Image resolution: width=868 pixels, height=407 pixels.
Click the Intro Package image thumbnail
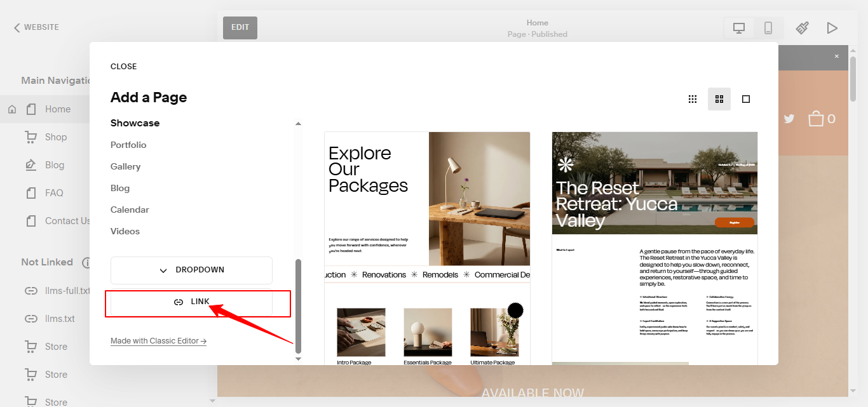tap(361, 332)
